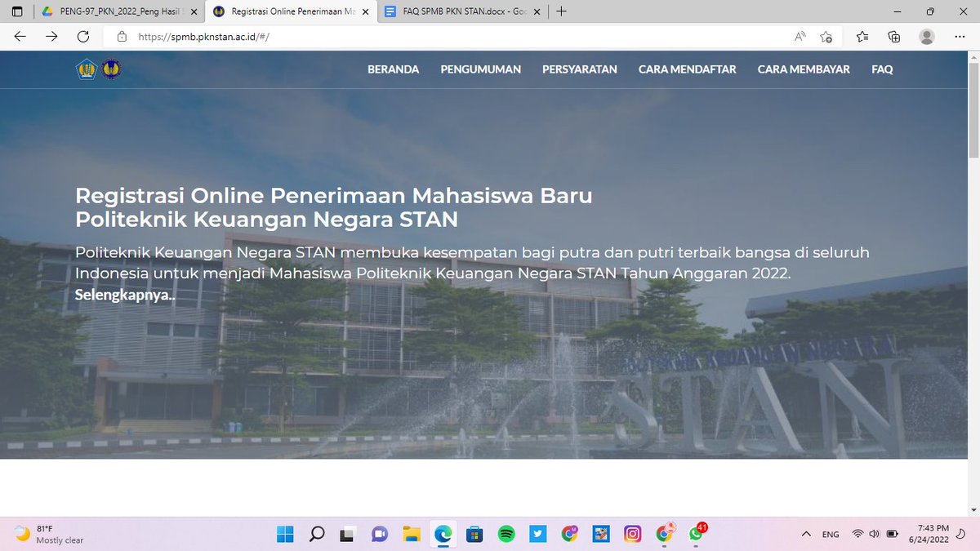The width and height of the screenshot is (980, 551).
Task: Reload the page with the refresh icon
Action: point(82,37)
